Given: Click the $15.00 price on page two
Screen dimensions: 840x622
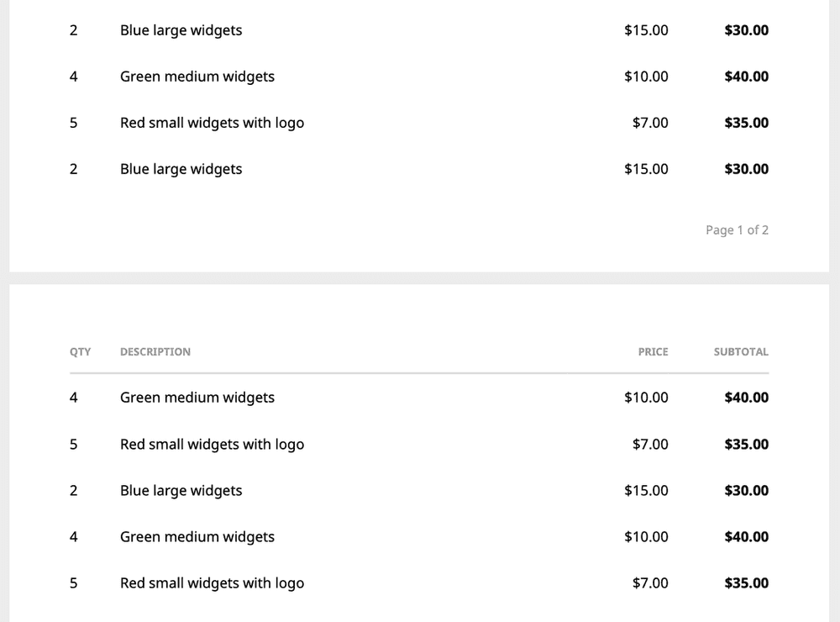Looking at the screenshot, I should click(646, 491).
